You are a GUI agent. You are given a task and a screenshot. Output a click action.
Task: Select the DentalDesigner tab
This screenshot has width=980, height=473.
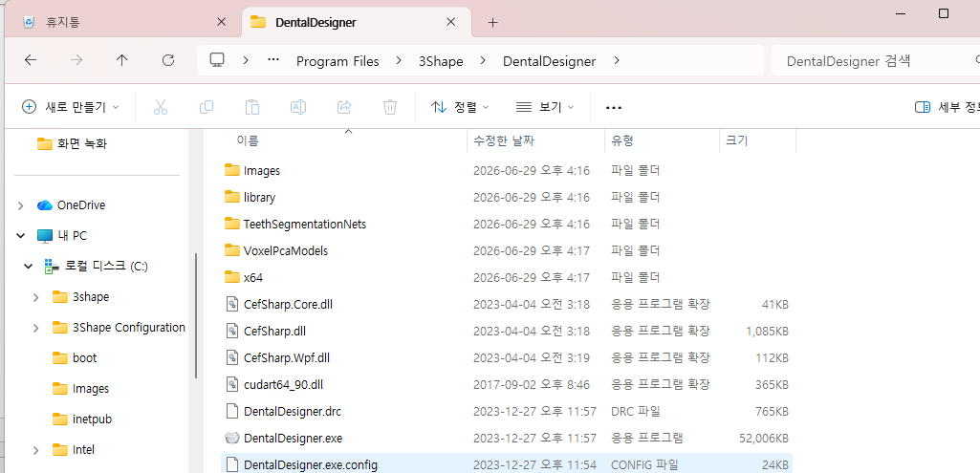[x=356, y=23]
